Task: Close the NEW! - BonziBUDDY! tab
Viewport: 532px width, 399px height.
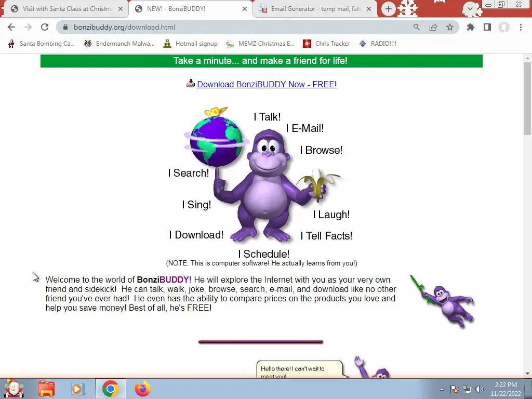Action: pyautogui.click(x=245, y=9)
